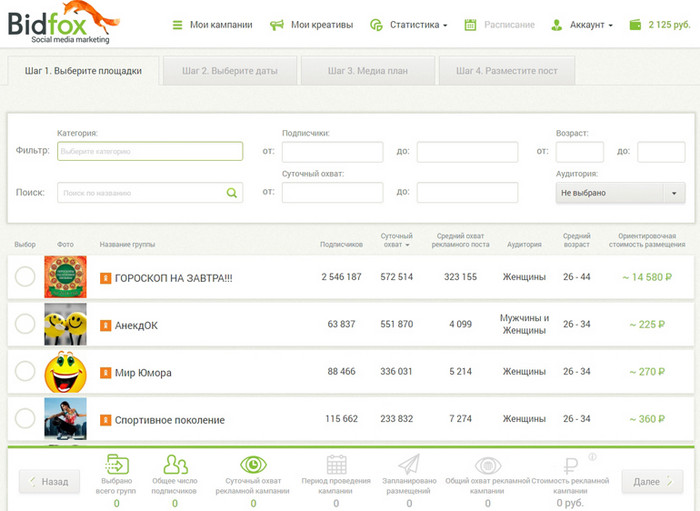Tick the Спортивное поколение selection circle

25,420
